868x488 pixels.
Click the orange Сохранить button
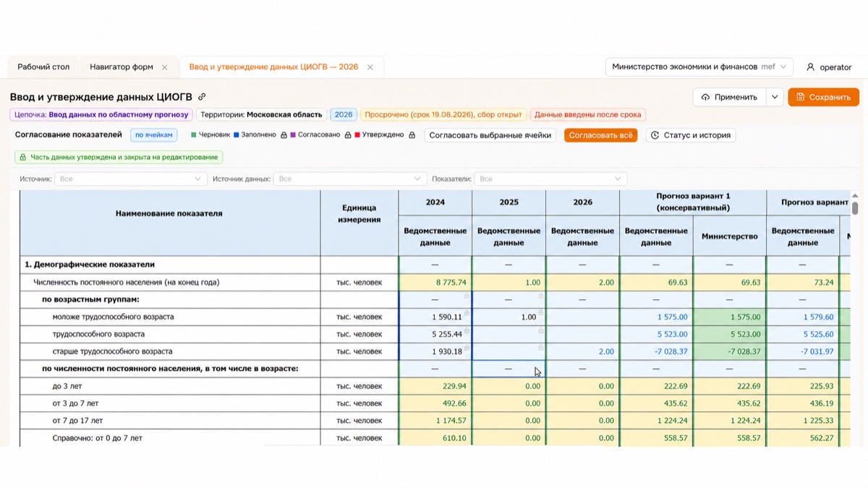(x=823, y=97)
